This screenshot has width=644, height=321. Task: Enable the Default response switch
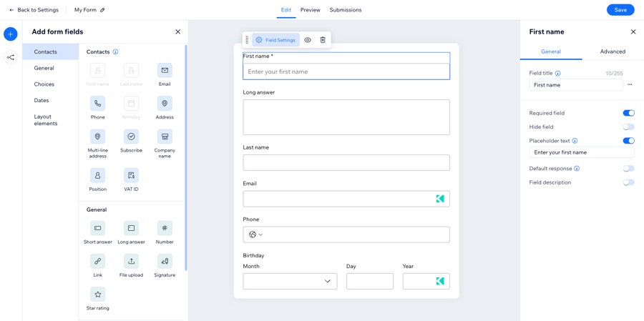629,168
